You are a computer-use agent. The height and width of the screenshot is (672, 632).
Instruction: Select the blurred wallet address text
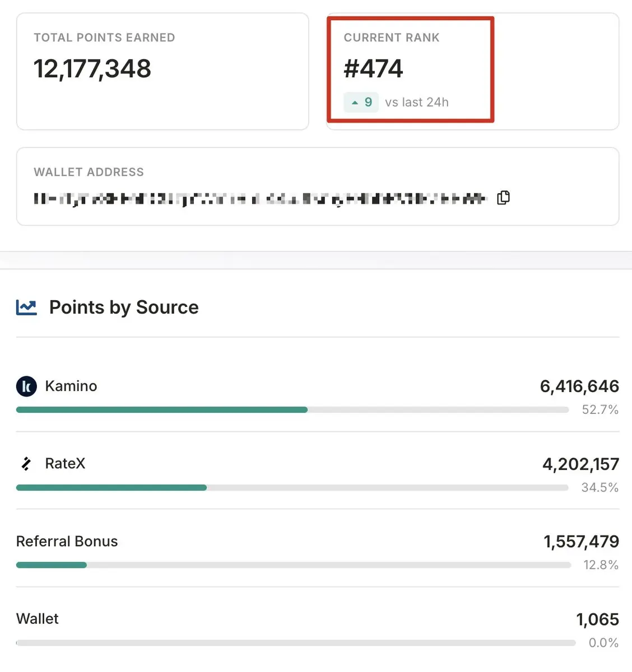(x=259, y=198)
